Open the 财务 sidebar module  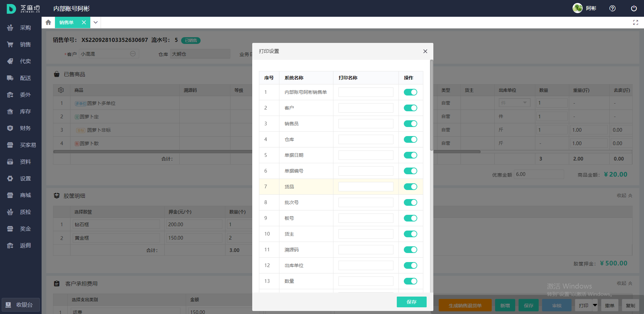pos(21,128)
